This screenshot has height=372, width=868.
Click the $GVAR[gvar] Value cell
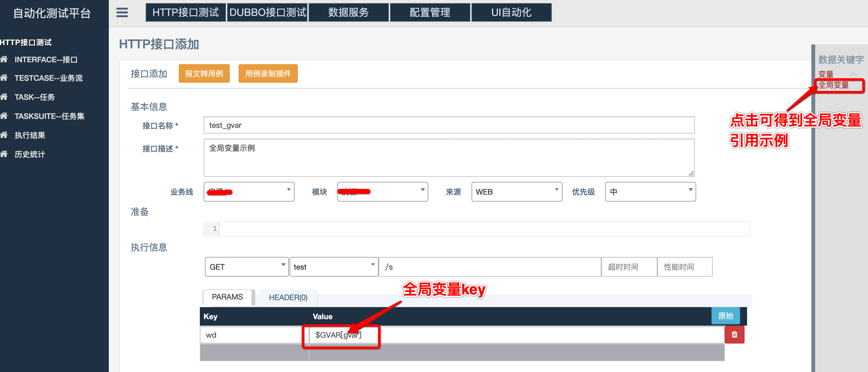point(516,334)
